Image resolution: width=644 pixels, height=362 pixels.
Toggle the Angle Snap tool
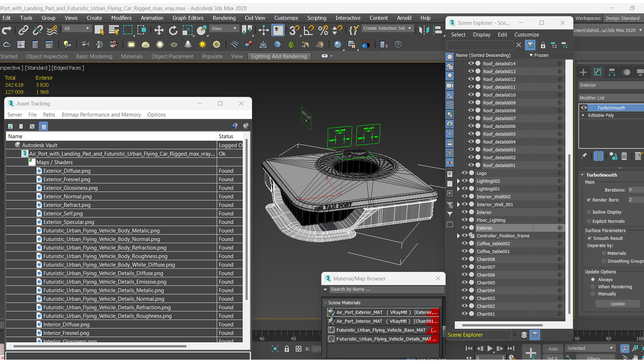tap(309, 30)
